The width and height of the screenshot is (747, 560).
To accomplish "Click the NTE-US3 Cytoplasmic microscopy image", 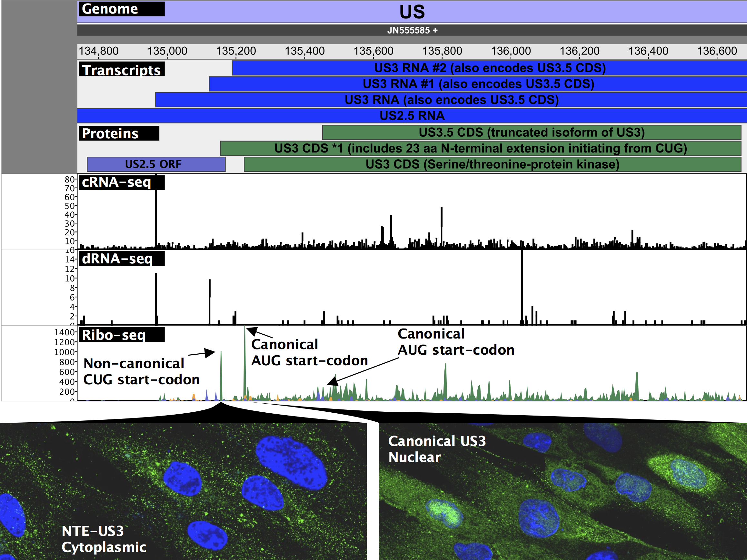I will point(183,491).
